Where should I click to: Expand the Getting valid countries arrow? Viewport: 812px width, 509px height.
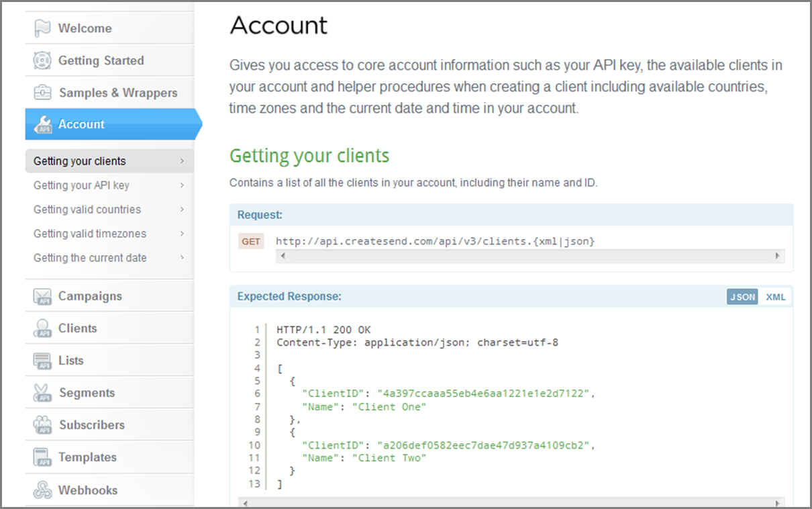click(x=182, y=210)
